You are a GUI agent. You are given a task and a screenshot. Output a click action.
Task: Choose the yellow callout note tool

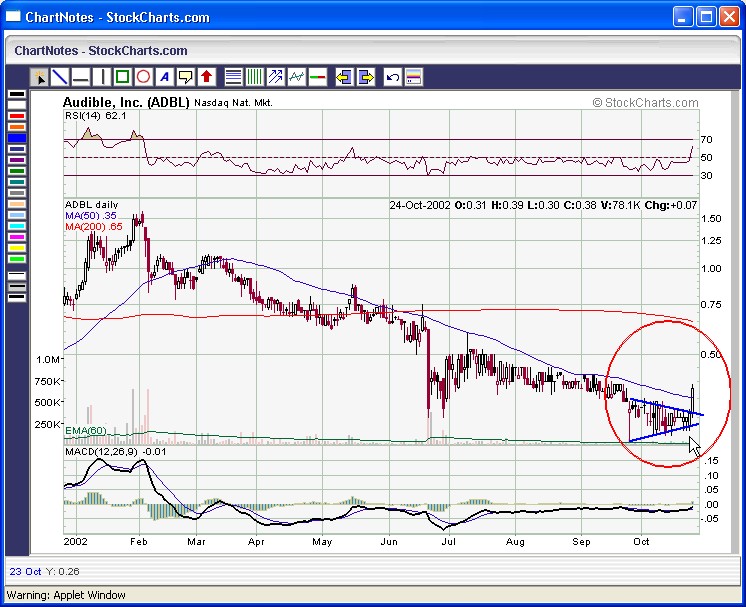coord(186,77)
